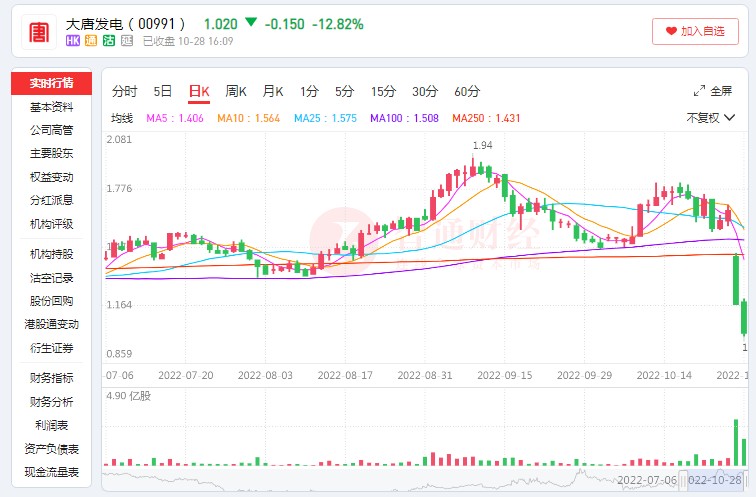Viewport: 756px width, 497px height.
Task: Open 利润表 sidebar item
Action: click(51, 425)
